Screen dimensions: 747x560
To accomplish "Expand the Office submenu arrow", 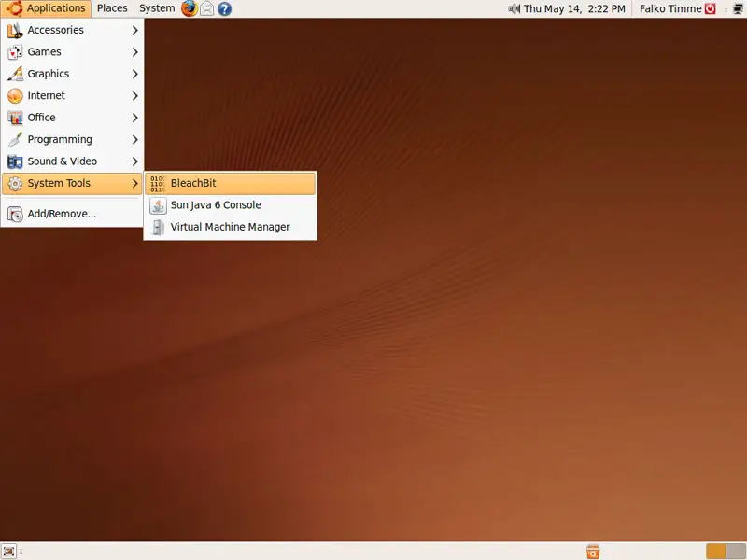I will [134, 118].
